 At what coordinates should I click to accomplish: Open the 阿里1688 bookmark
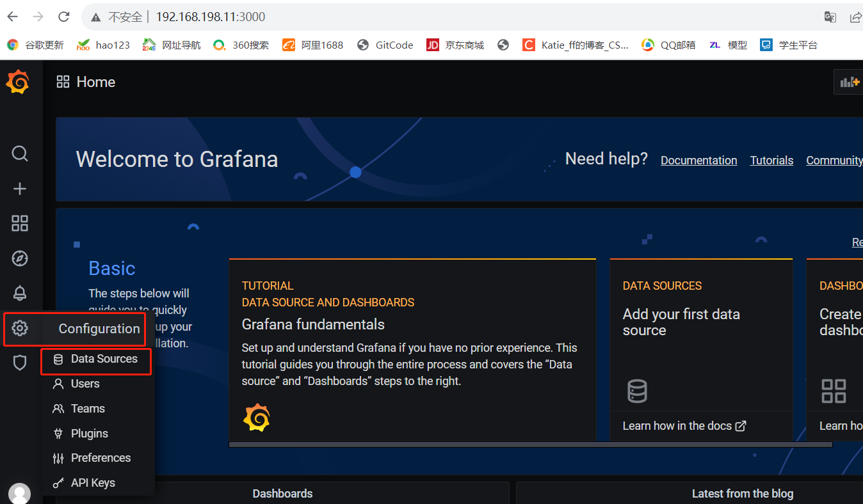313,45
